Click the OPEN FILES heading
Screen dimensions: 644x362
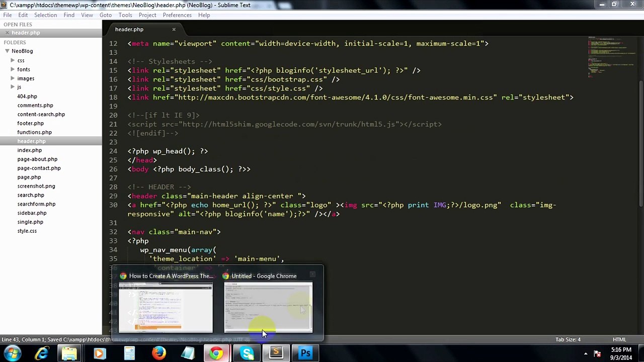[18, 24]
